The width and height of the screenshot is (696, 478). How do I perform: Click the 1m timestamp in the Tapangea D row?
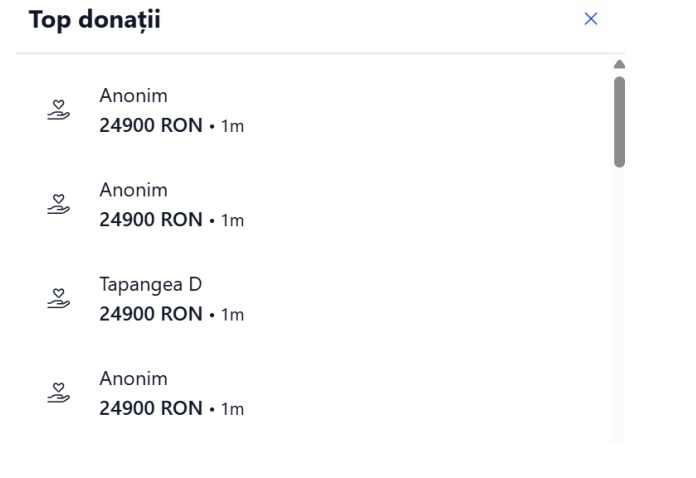click(x=232, y=316)
